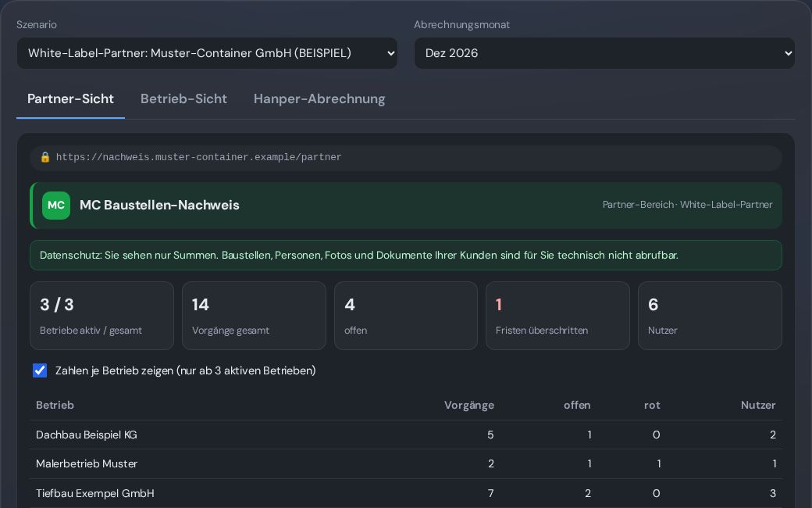
Task: Select the 'Tiefbau Exempel GmbH' row name
Action: tap(94, 493)
